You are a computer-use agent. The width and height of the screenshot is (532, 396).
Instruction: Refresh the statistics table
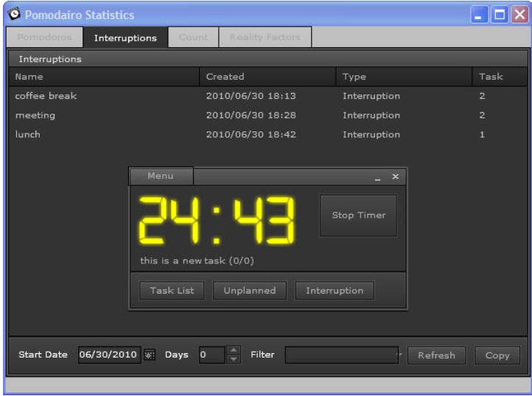click(436, 355)
